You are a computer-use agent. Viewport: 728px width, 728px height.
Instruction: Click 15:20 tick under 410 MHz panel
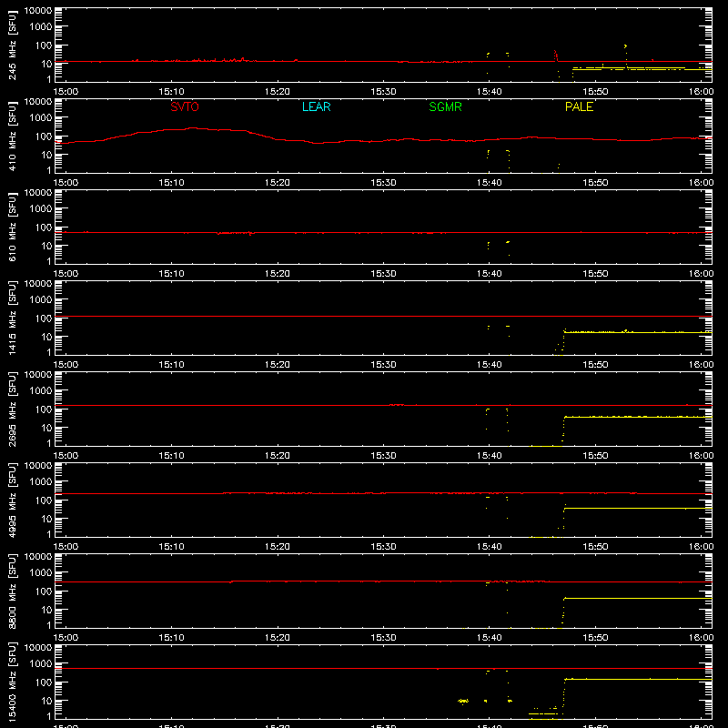278,183
